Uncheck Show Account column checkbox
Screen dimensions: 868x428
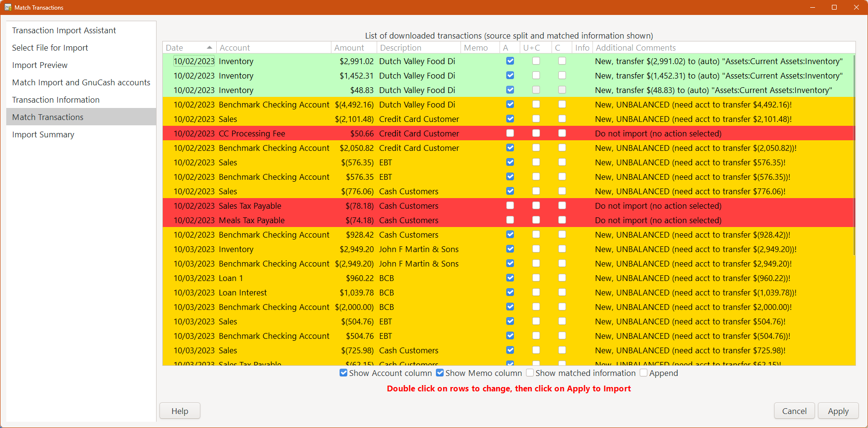click(343, 373)
